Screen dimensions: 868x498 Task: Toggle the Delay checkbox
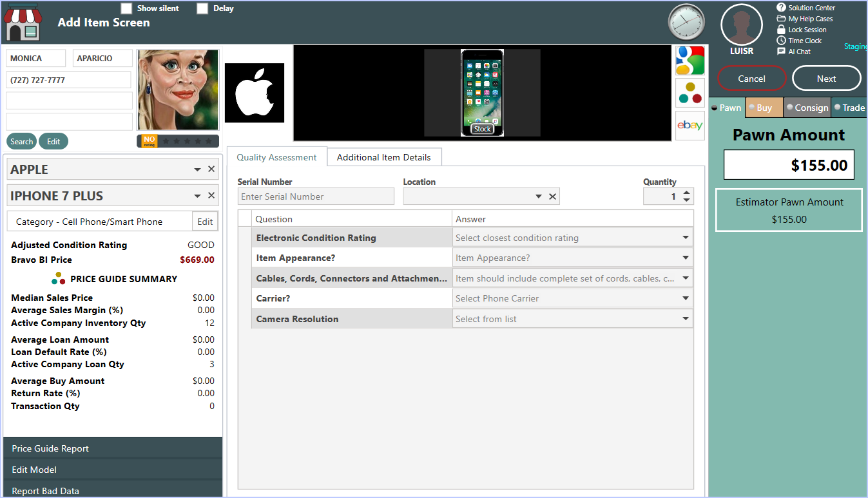(202, 8)
